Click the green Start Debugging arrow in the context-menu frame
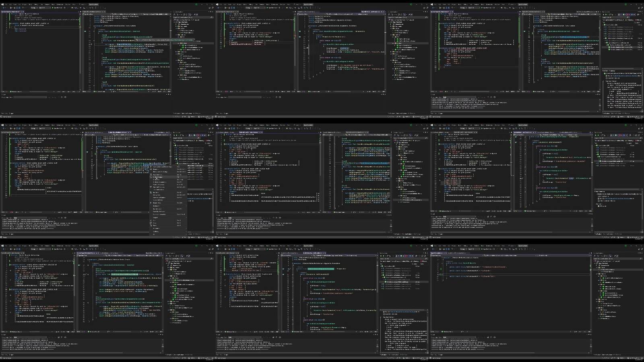Screen dimensions: 644x362 [53, 128]
